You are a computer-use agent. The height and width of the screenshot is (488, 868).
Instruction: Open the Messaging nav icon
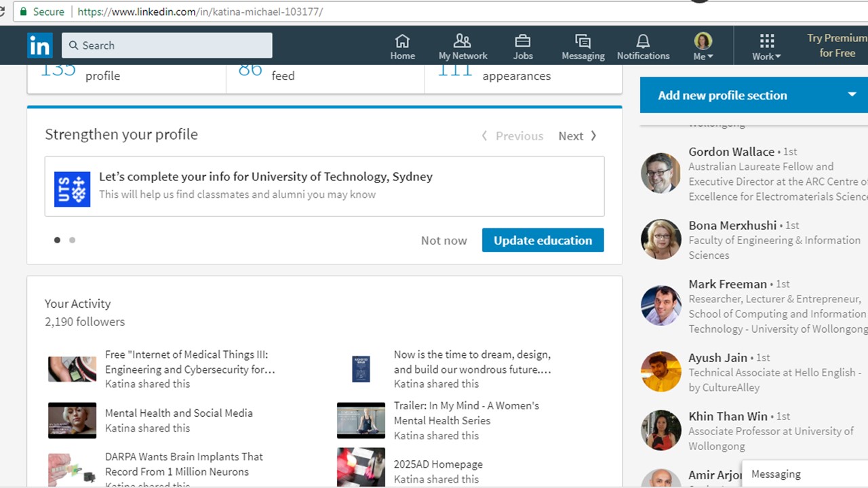point(583,46)
